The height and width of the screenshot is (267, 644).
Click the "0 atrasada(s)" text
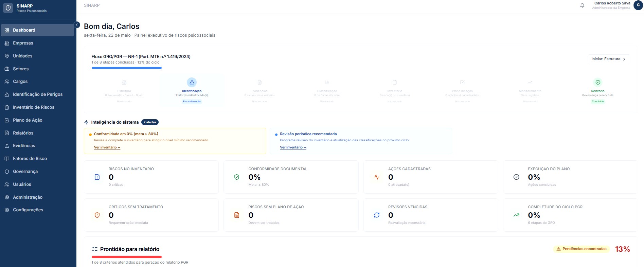point(399,185)
